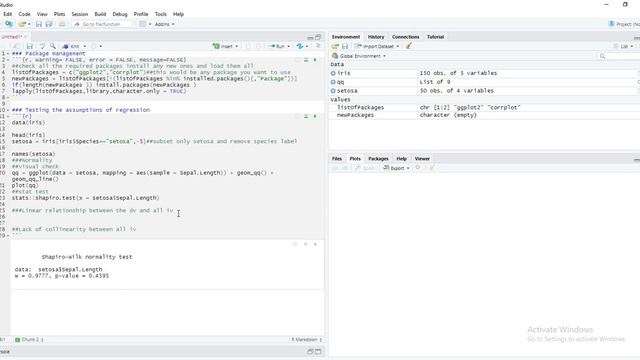Image resolution: width=640 pixels, height=360 pixels.
Task: Click the save workspace icon in Environment pane
Action: (x=345, y=46)
